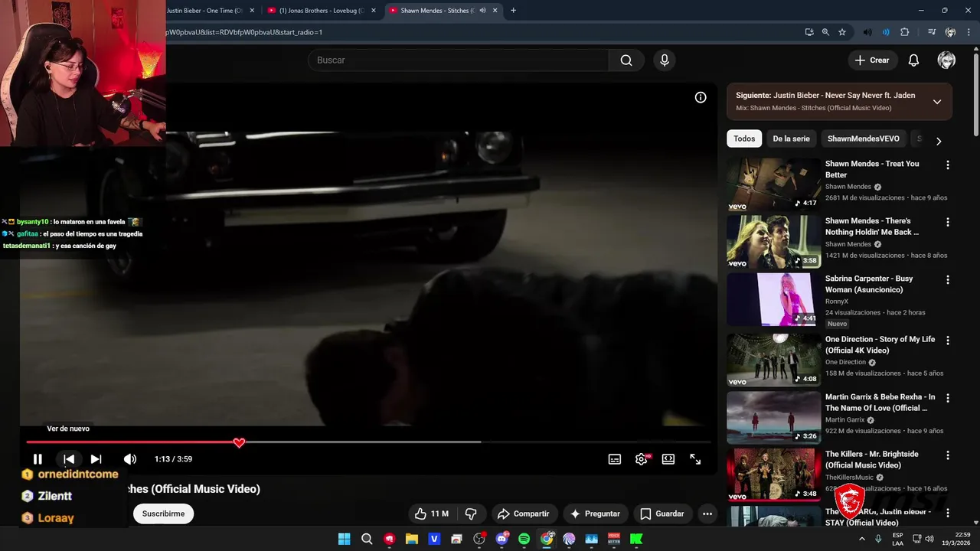The width and height of the screenshot is (980, 551).
Task: Open One Direction - Story of My Life title
Action: pos(880,345)
